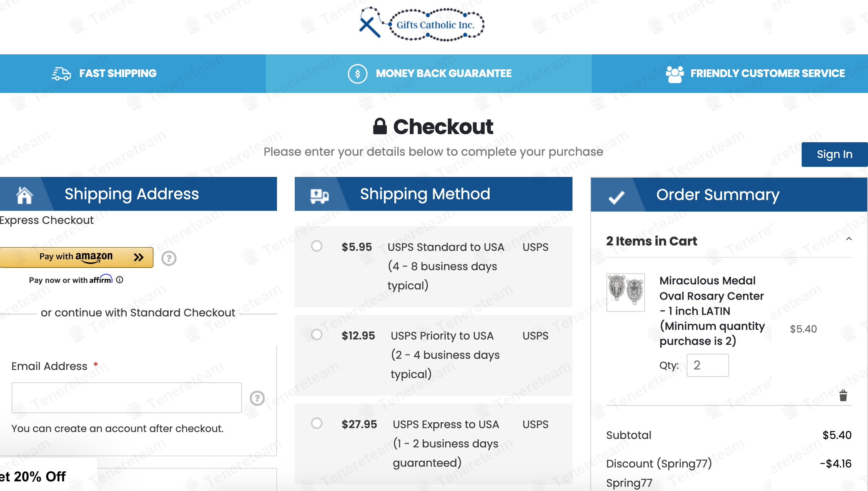Click 'or continue with Standard Checkout' text
This screenshot has height=491, width=868.
138,313
